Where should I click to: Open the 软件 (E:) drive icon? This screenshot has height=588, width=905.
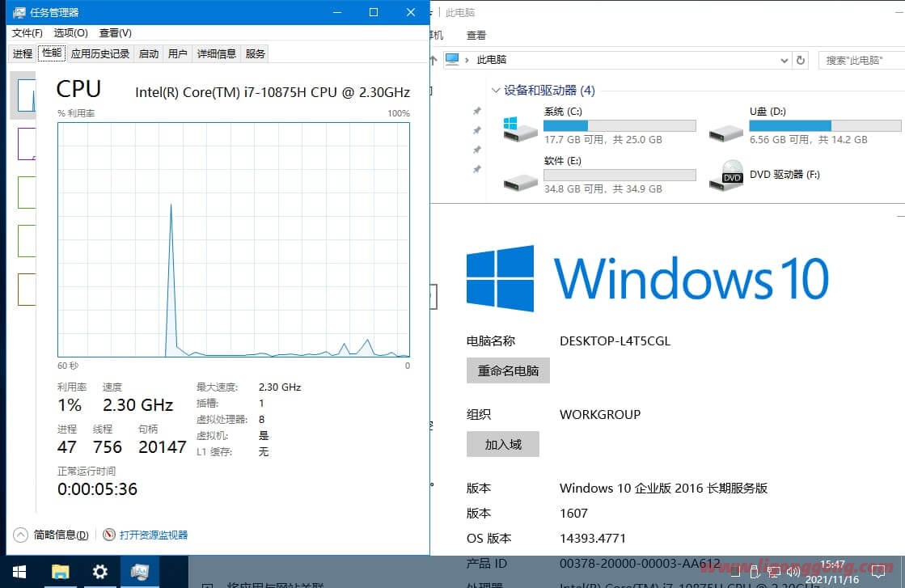click(519, 177)
